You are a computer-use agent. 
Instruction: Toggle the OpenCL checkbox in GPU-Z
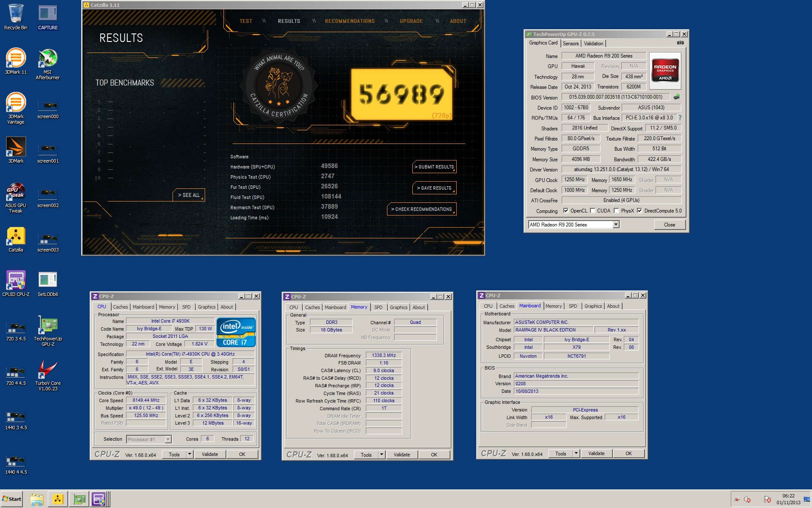click(566, 211)
